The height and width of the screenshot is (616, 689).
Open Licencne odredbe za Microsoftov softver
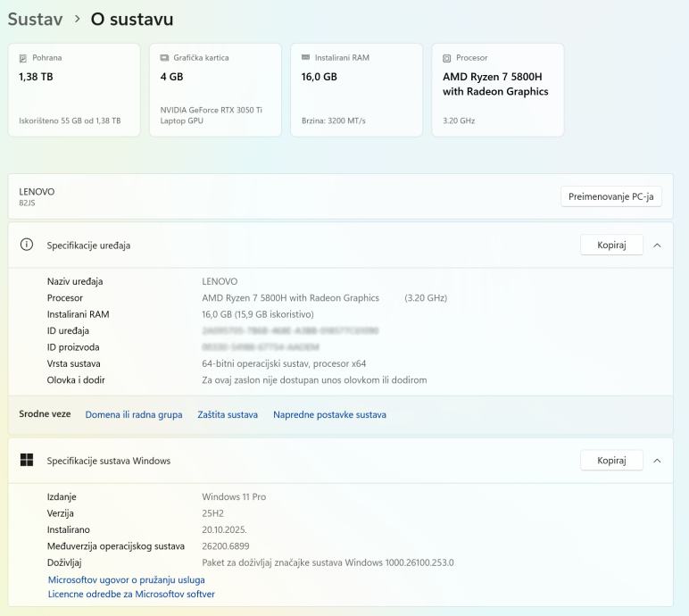tap(131, 594)
